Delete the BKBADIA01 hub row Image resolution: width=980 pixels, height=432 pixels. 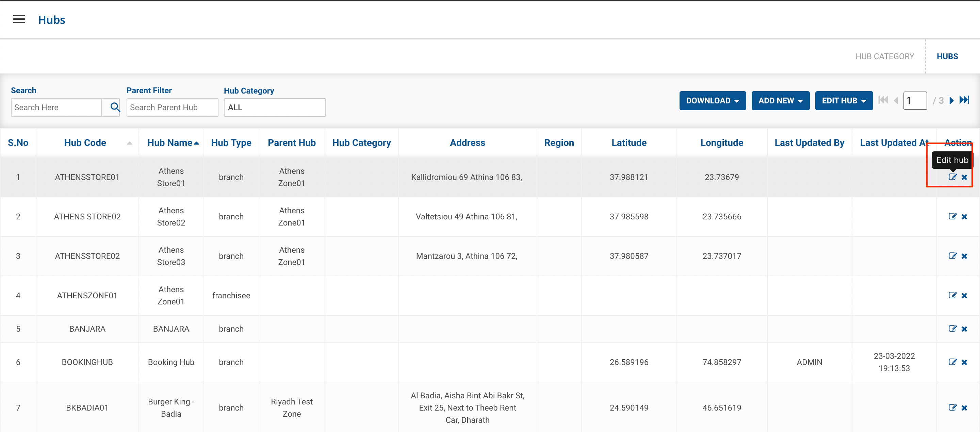[964, 407]
